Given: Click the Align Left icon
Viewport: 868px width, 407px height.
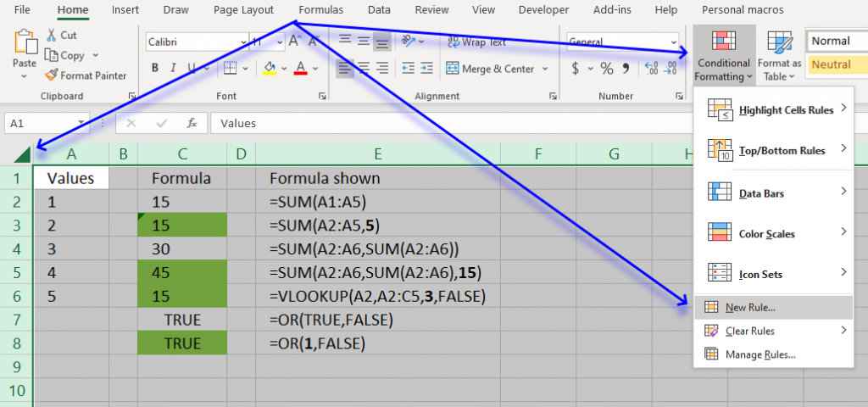Looking at the screenshot, I should click(343, 69).
